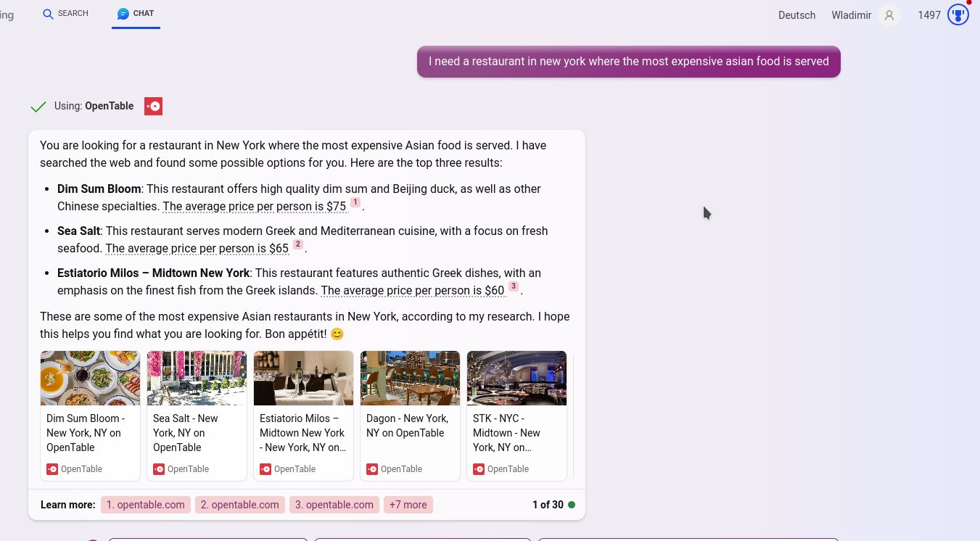Click OpenTable source icon on Dagon card
This screenshot has width=980, height=541.
pos(372,469)
